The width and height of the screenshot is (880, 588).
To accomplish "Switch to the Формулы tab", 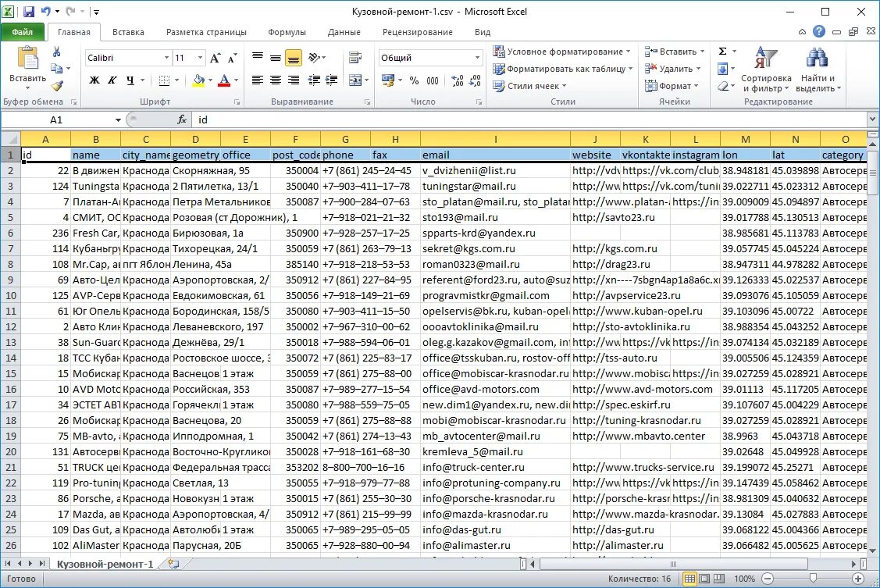I will click(287, 32).
